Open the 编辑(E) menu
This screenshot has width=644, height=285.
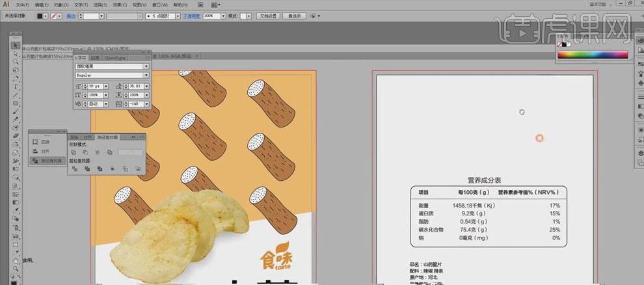(x=42, y=5)
